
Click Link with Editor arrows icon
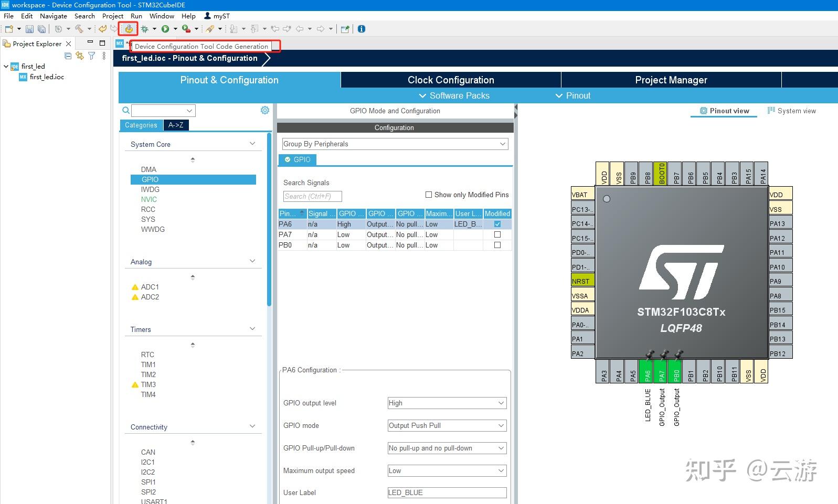click(x=80, y=56)
